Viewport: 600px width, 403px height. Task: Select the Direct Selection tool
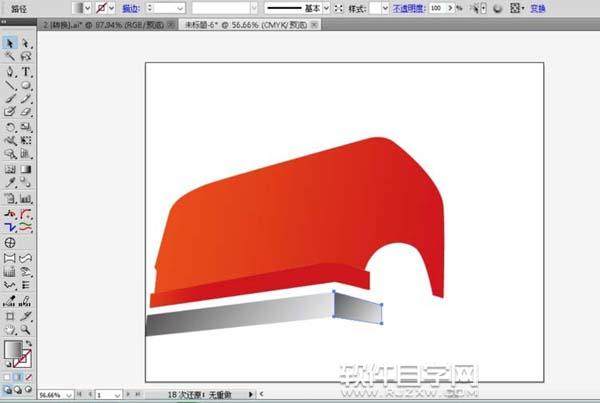point(26,44)
